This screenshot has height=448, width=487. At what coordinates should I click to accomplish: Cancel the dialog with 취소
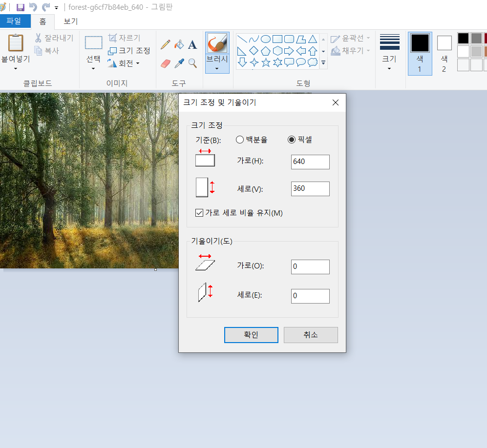311,335
